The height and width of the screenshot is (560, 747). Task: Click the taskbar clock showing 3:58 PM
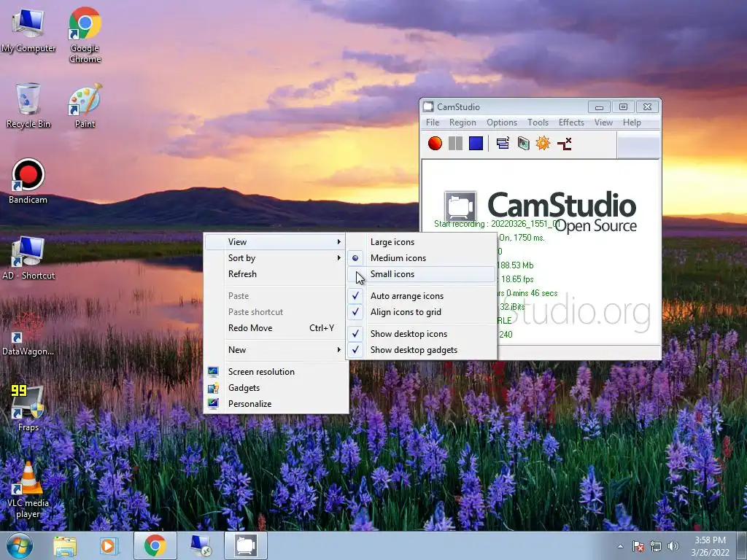710,546
